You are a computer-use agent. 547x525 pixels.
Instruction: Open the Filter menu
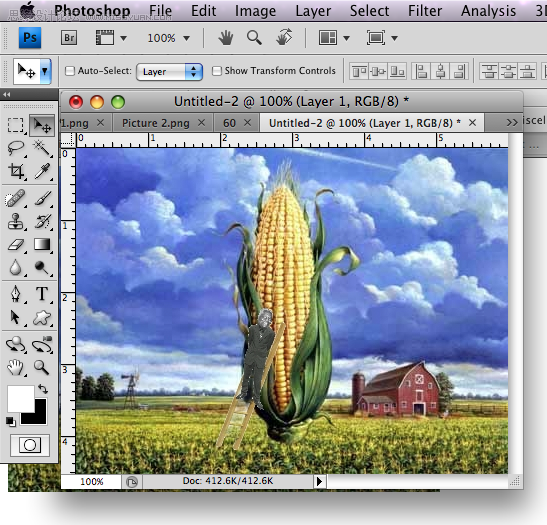[425, 11]
